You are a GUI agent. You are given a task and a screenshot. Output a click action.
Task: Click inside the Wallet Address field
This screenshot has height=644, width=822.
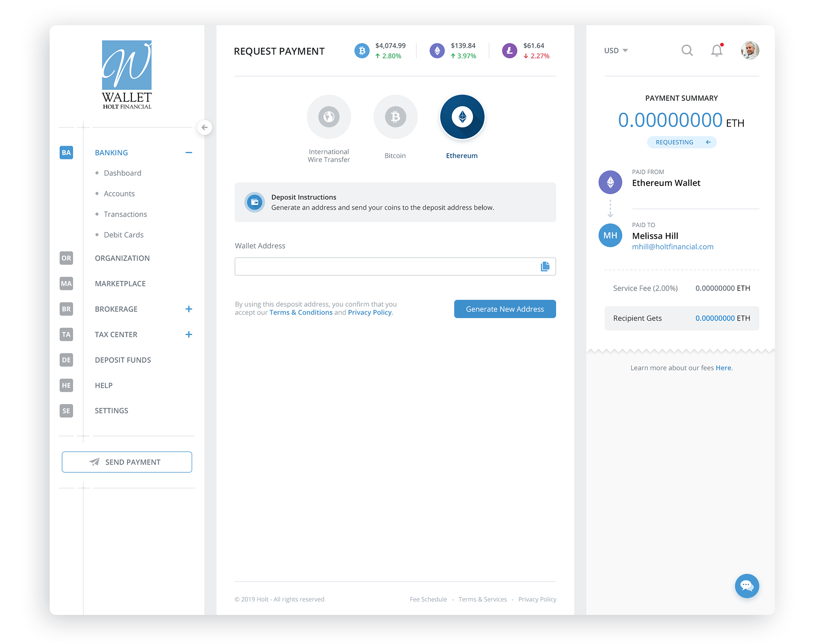click(x=385, y=267)
